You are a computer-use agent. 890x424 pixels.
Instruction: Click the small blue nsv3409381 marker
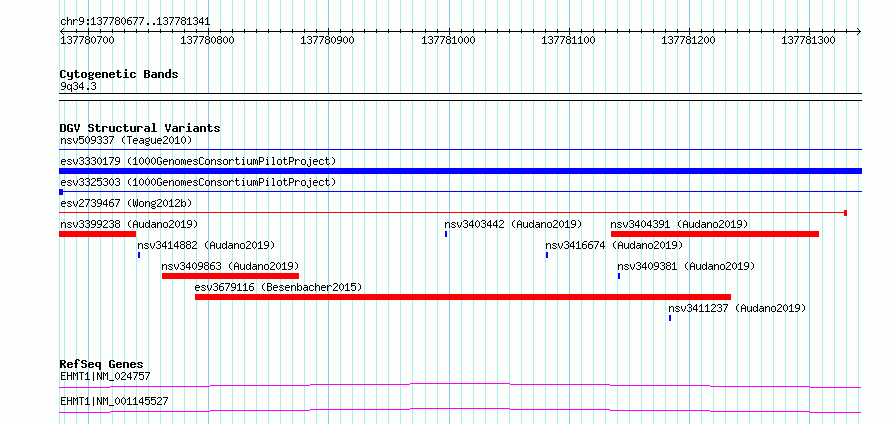point(619,276)
